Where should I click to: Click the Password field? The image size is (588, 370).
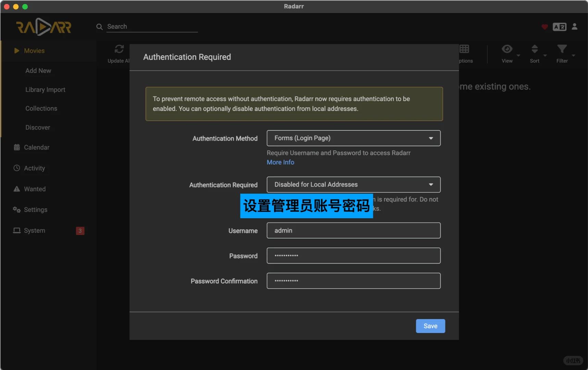[x=353, y=256]
